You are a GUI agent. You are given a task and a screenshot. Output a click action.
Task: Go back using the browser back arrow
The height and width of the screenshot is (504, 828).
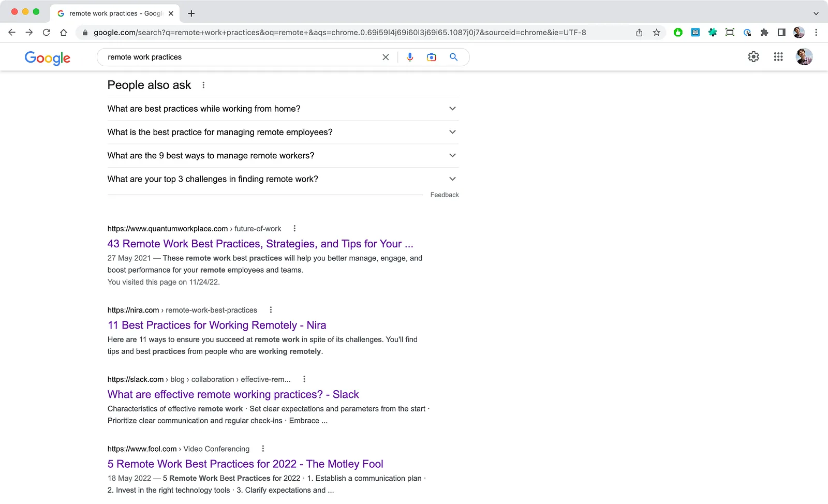pos(12,33)
